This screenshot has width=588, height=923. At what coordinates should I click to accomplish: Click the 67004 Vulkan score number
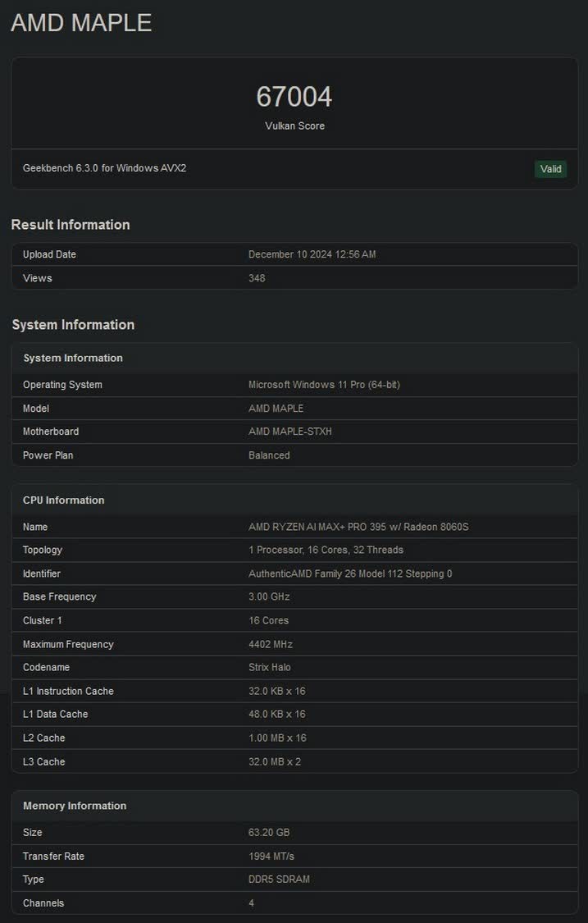(294, 97)
